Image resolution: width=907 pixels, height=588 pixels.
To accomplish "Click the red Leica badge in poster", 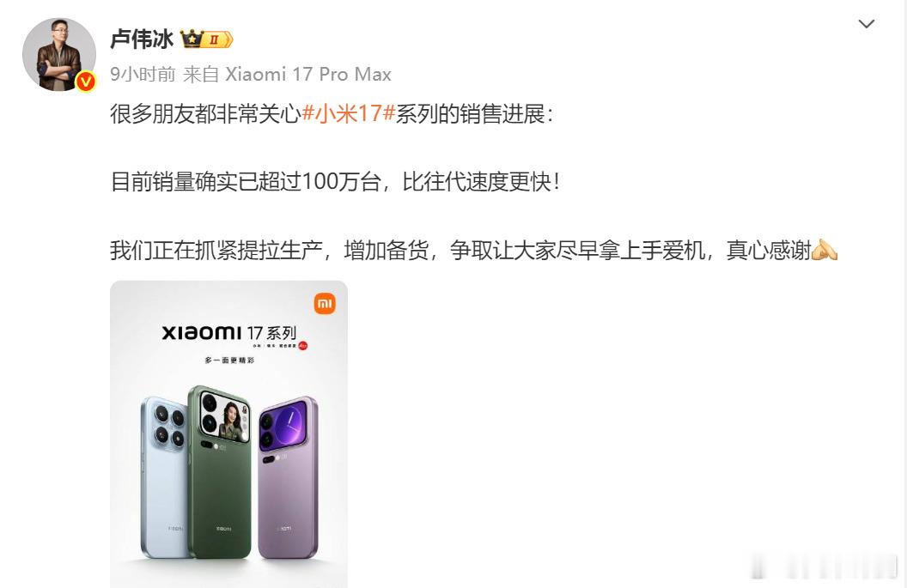I will tap(302, 346).
